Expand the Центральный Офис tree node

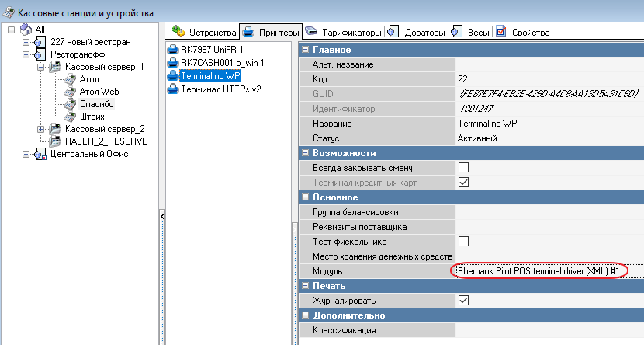(x=26, y=154)
